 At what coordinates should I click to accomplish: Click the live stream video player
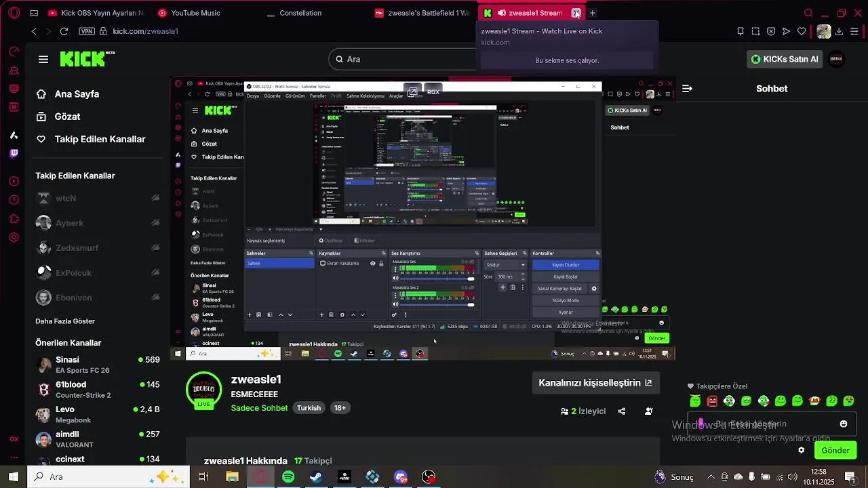tap(422, 218)
